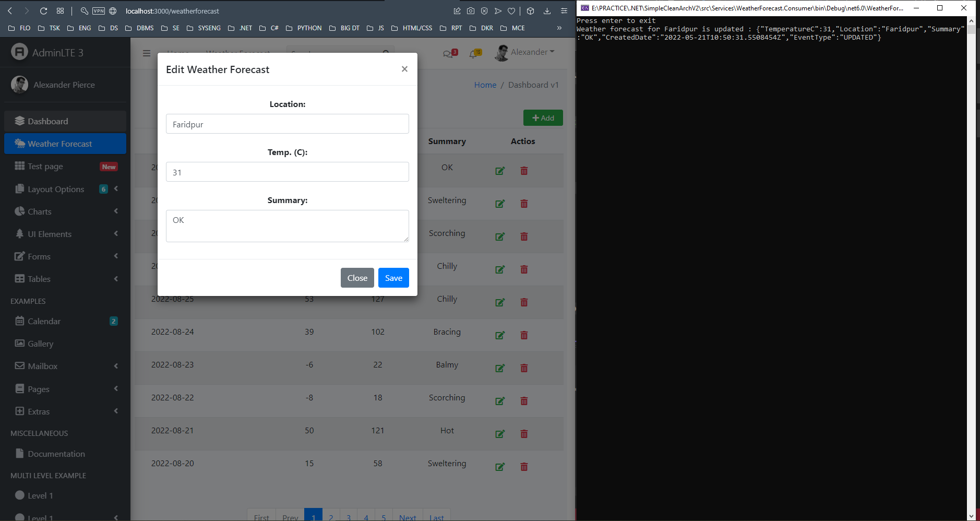Click the hamburger sidebar toggle icon
980x521 pixels.
point(147,53)
